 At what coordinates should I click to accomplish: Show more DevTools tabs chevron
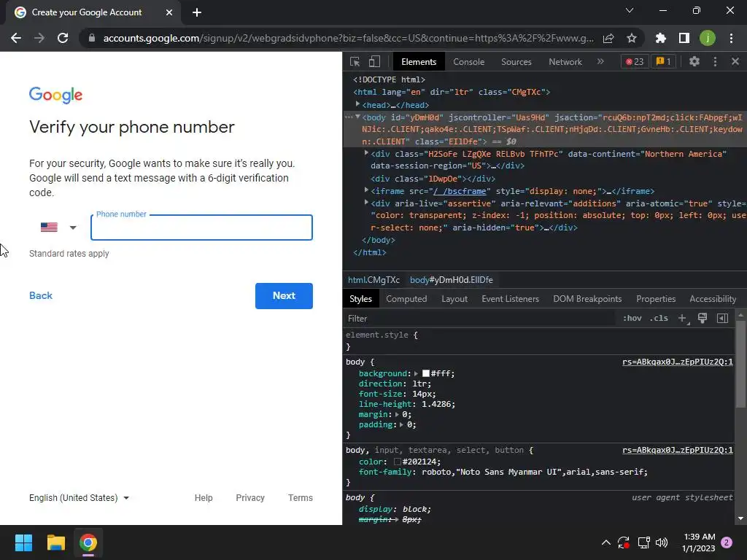pos(600,61)
